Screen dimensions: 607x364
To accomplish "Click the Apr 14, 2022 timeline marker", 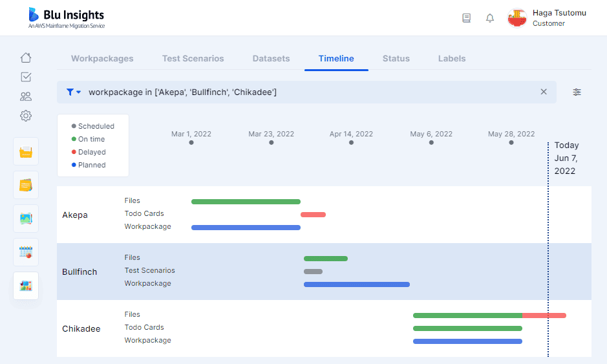I will pyautogui.click(x=351, y=142).
